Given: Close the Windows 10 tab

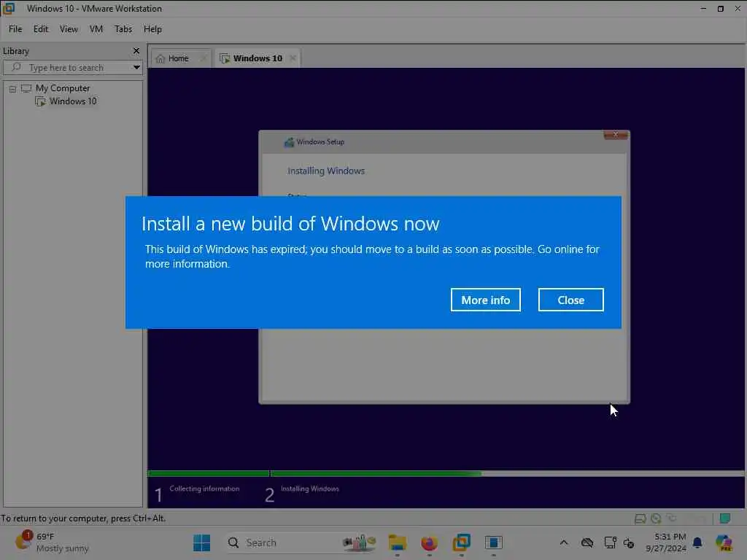Looking at the screenshot, I should coord(293,58).
